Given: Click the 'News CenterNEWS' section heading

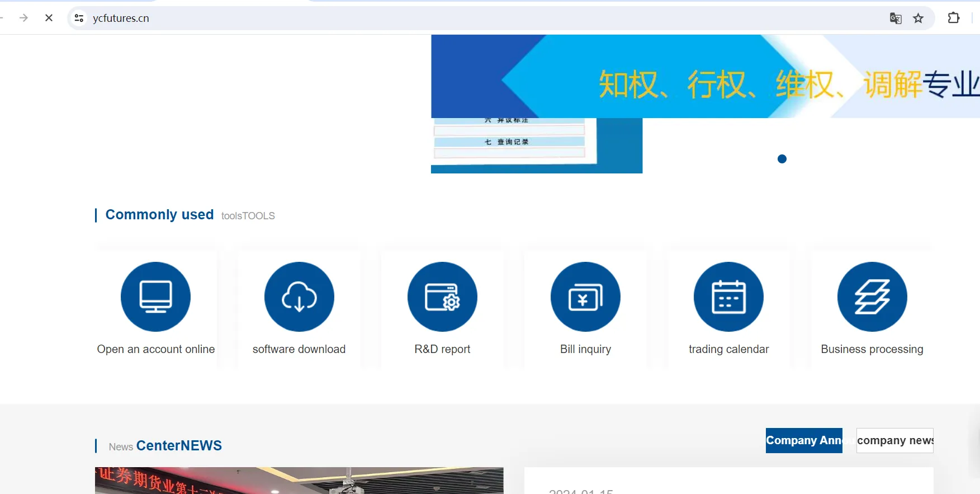Looking at the screenshot, I should click(x=165, y=446).
